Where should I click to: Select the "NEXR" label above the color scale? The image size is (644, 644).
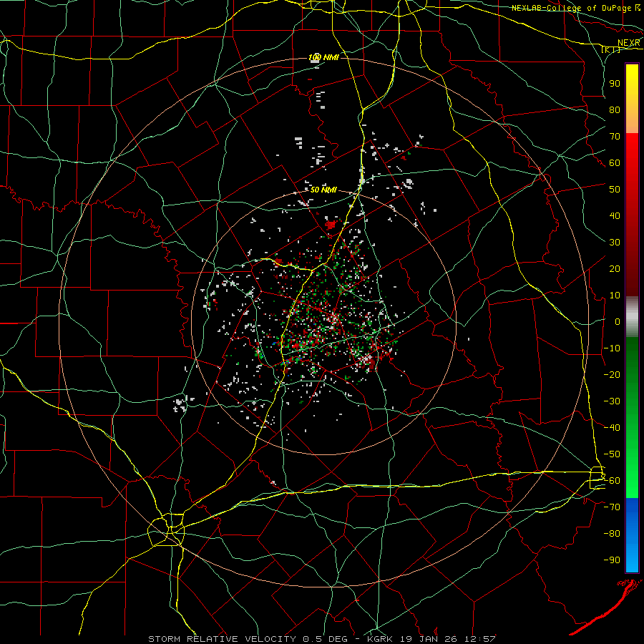point(628,43)
